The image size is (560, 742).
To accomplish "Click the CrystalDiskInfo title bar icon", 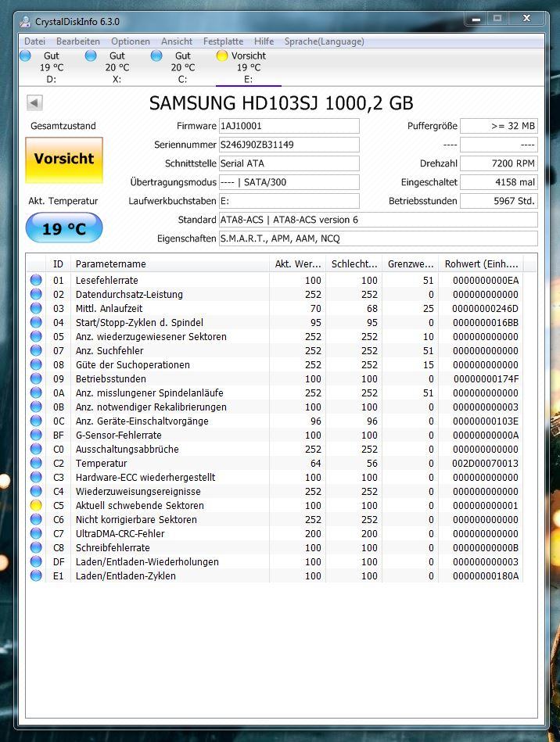I will (25, 21).
